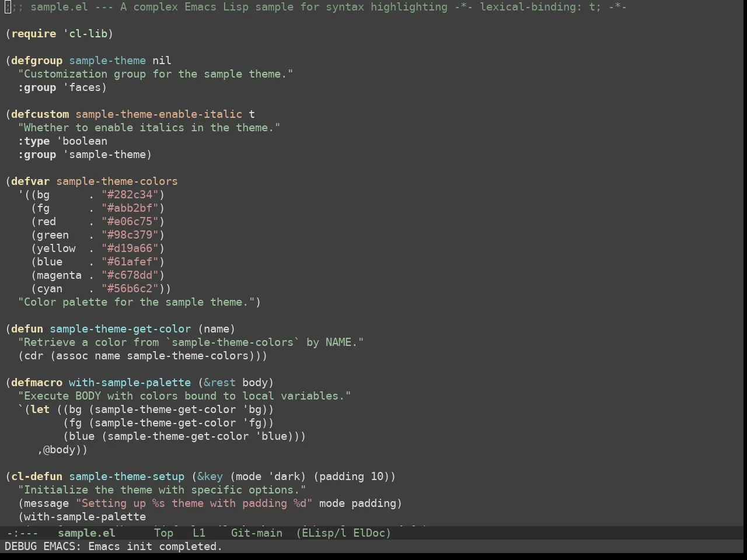747x560 pixels.
Task: Click the 'cl-defun' keyword
Action: coord(37,477)
